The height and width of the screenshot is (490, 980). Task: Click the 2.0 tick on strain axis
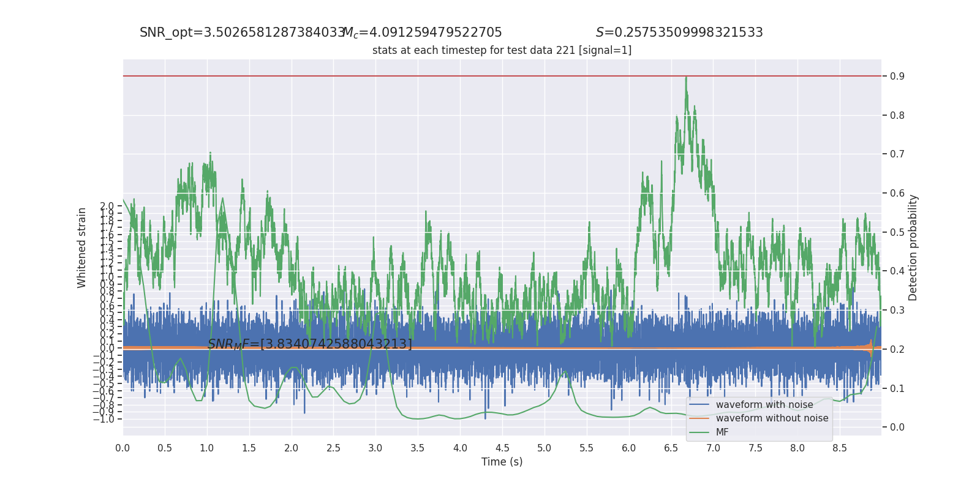coord(107,206)
